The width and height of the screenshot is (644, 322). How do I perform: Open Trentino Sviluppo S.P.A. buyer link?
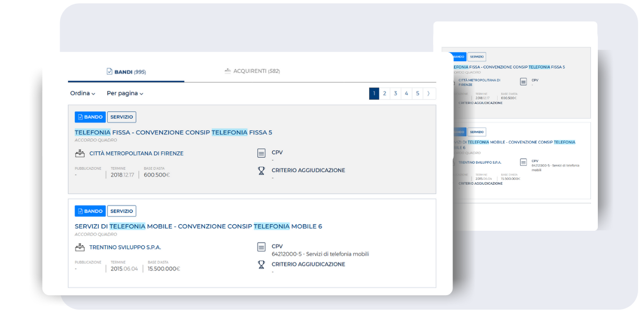point(125,247)
